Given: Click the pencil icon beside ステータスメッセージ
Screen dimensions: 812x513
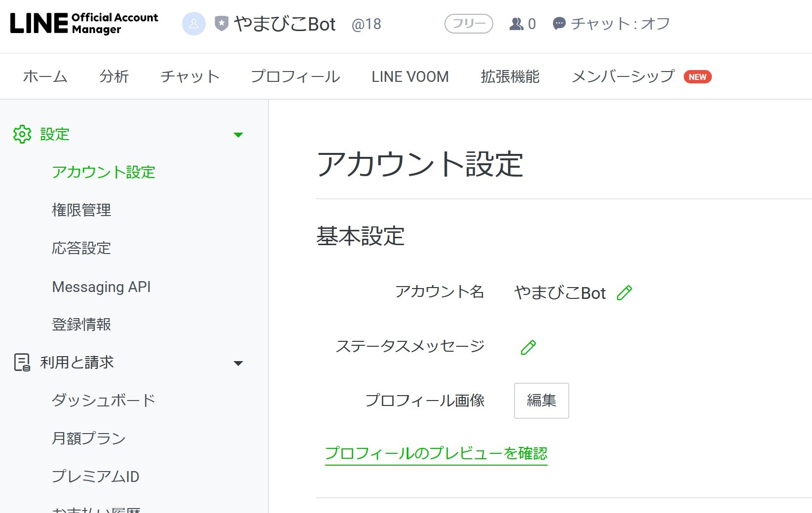Looking at the screenshot, I should [528, 347].
